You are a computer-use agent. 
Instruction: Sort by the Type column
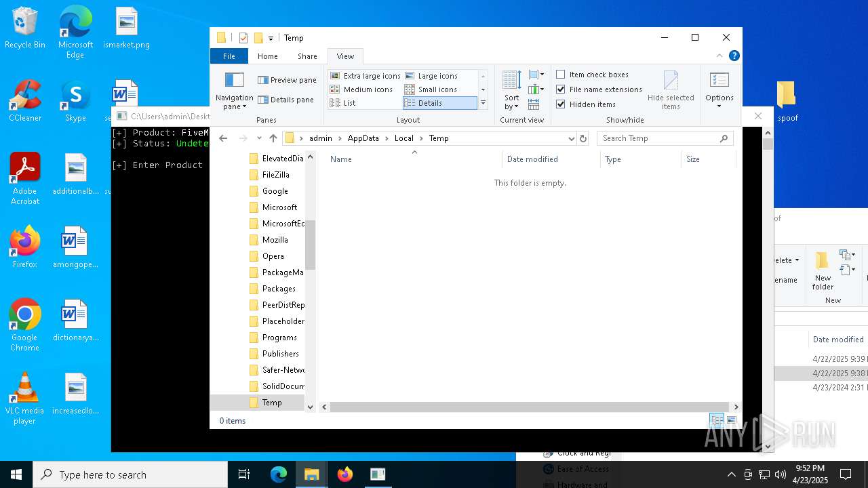tap(641, 159)
